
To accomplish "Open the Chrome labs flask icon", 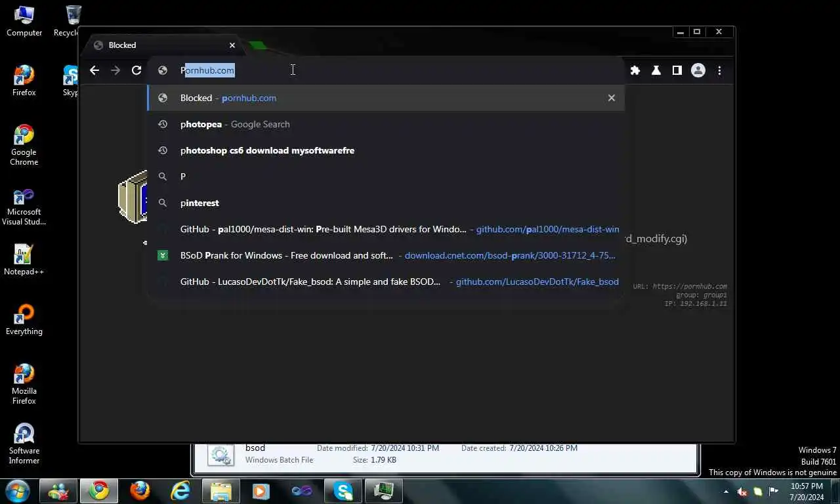I will click(656, 70).
